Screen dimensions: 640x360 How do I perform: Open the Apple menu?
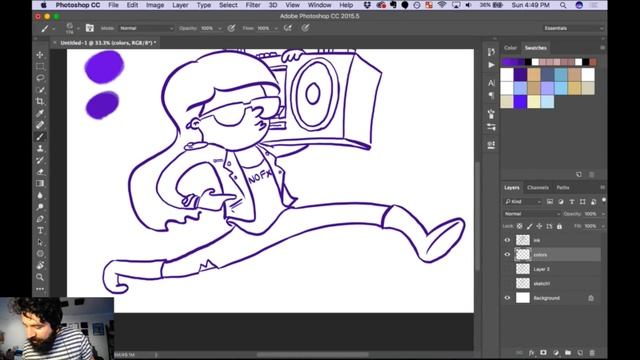click(x=43, y=5)
